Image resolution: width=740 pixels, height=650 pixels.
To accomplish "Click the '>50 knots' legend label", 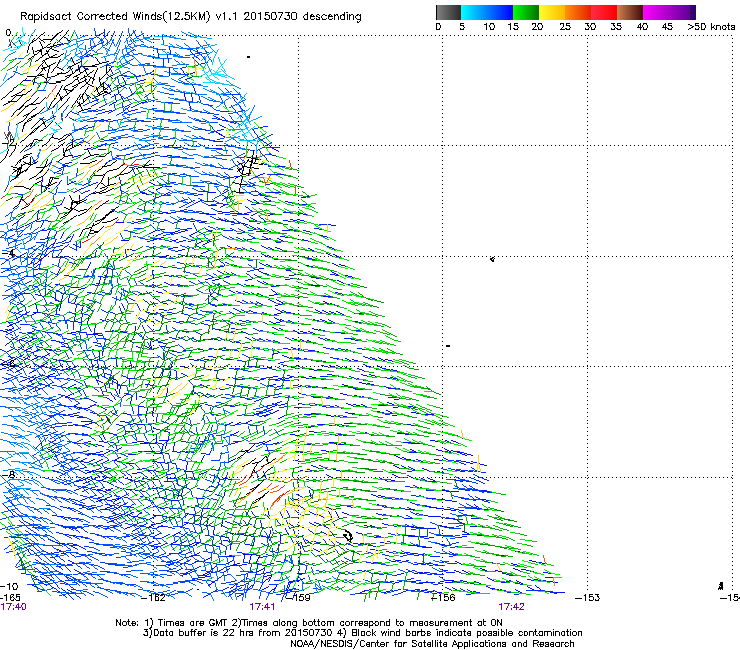I will [711, 27].
